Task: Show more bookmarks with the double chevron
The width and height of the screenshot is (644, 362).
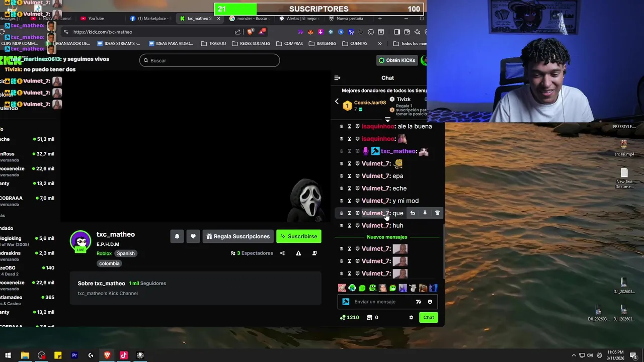Action: (379, 44)
